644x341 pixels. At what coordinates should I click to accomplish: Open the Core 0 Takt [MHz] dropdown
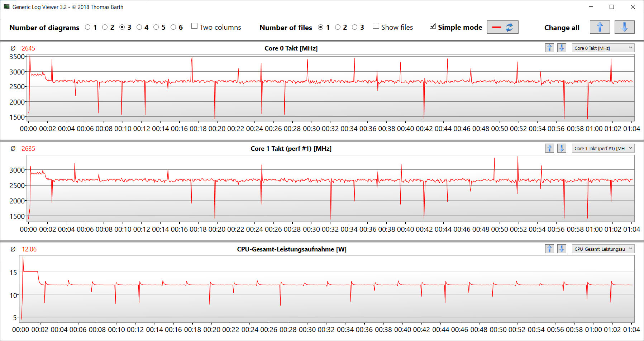(603, 48)
